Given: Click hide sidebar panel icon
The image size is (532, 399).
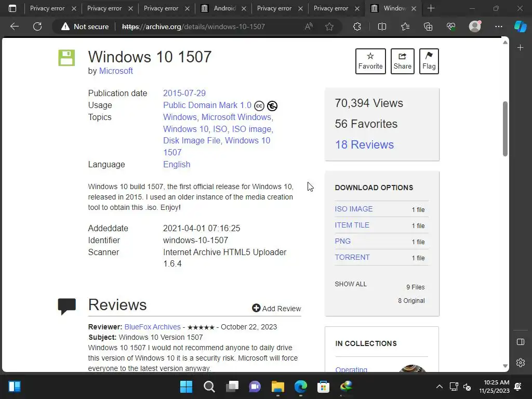Looking at the screenshot, I should [x=521, y=342].
